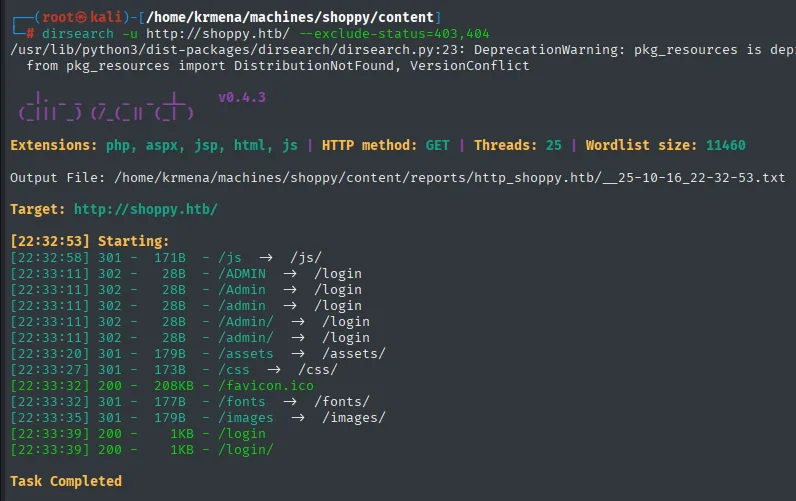Click the Output File path line
The image size is (796, 501).
pyautogui.click(x=397, y=178)
